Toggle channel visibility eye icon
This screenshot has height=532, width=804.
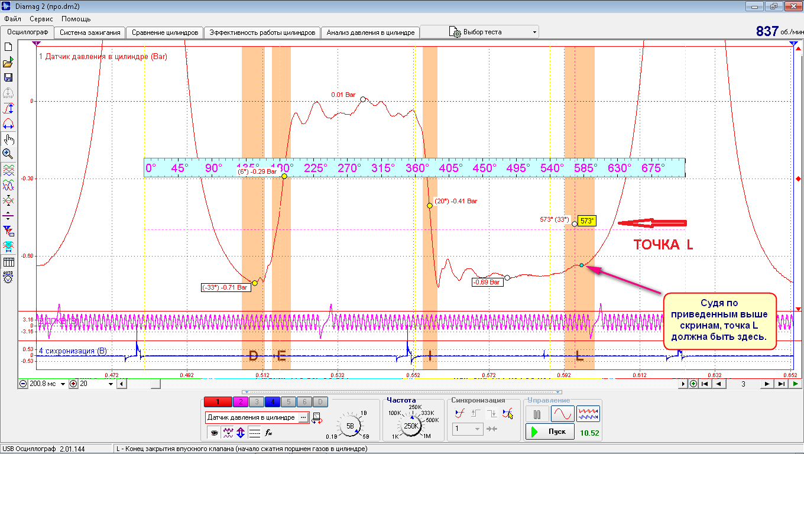[x=214, y=433]
